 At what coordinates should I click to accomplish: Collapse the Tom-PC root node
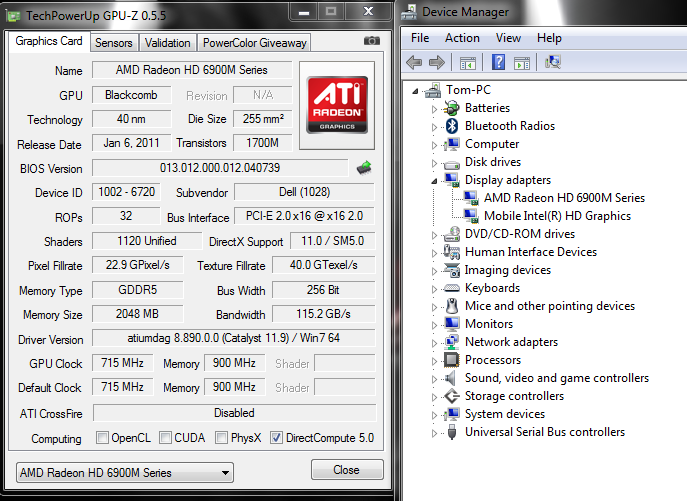coord(415,91)
